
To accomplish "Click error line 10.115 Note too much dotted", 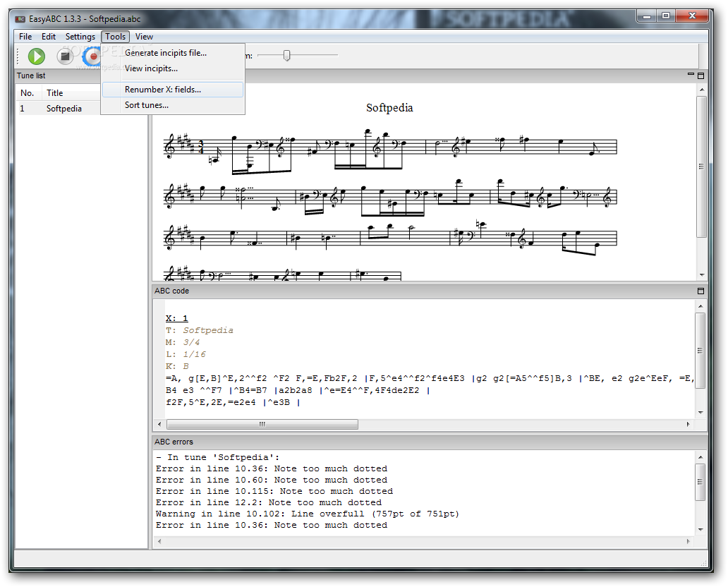I will (274, 491).
